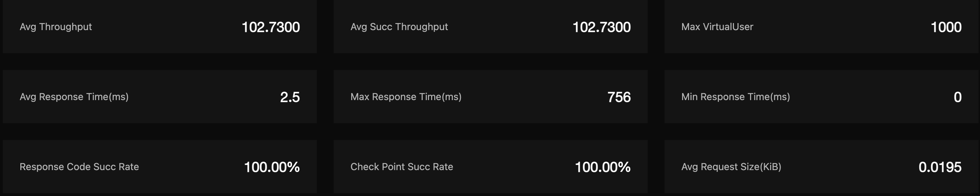This screenshot has width=980, height=196.
Task: Select the average response time value 2.5
Action: pos(290,97)
